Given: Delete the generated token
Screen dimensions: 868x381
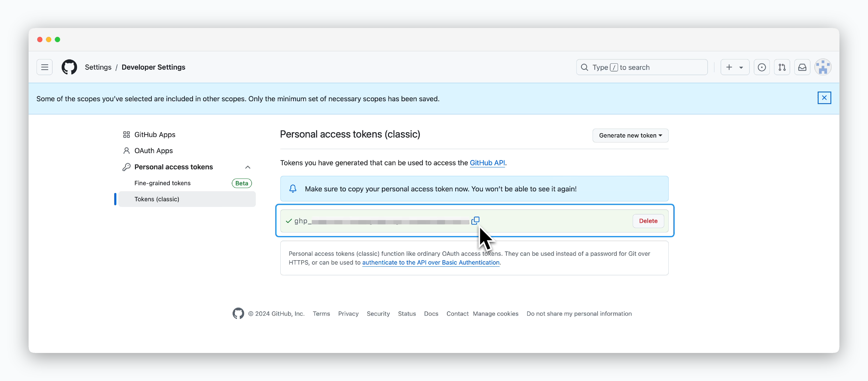Looking at the screenshot, I should point(648,221).
